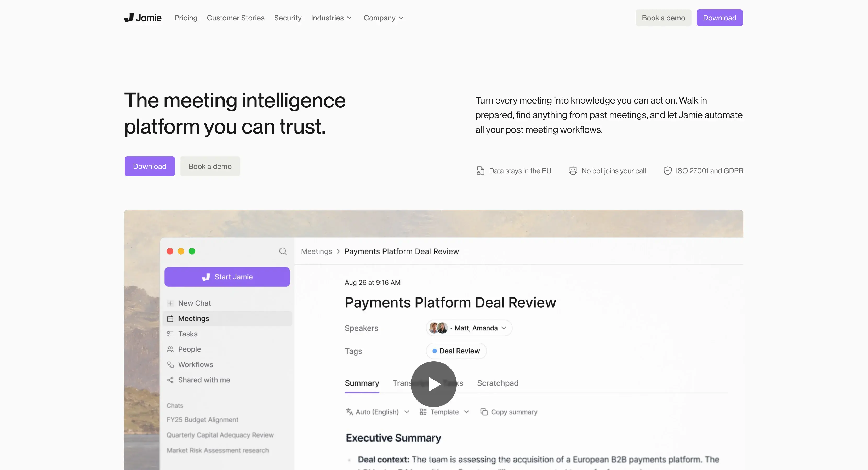Screen dimensions: 868x470
Task: Click the calendar icon beside Meetings
Action: [170, 319]
